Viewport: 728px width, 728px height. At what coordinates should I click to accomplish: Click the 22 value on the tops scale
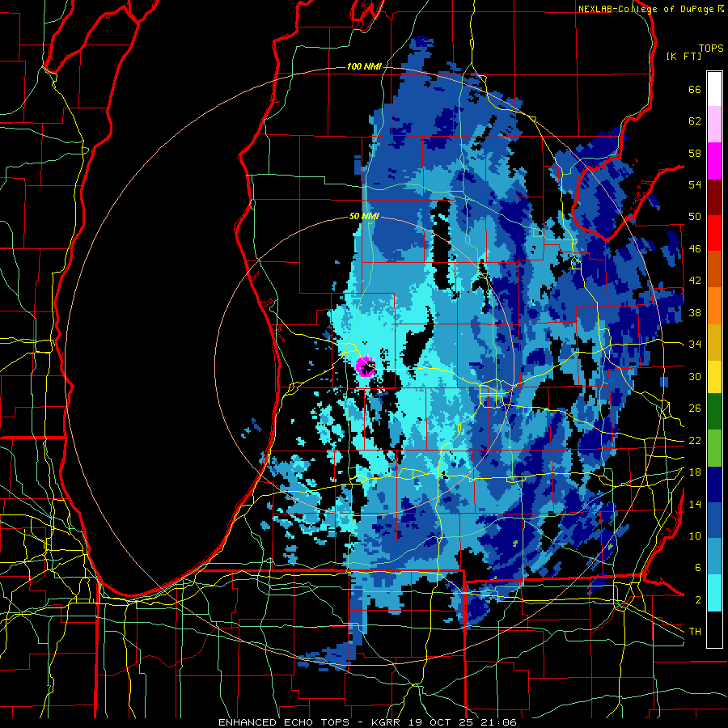tap(695, 441)
